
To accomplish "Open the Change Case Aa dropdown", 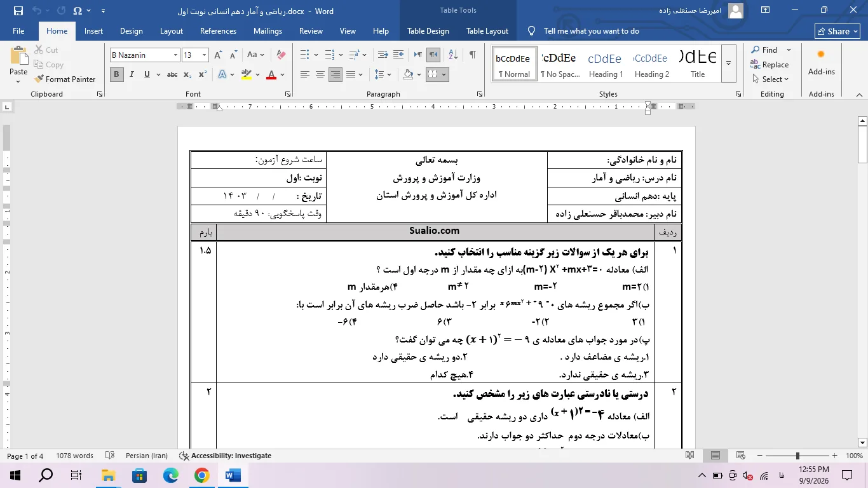I will click(255, 55).
